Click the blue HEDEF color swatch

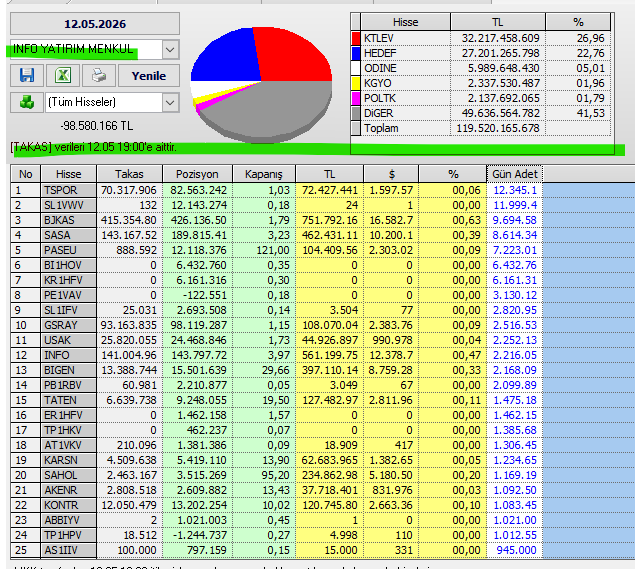point(356,53)
